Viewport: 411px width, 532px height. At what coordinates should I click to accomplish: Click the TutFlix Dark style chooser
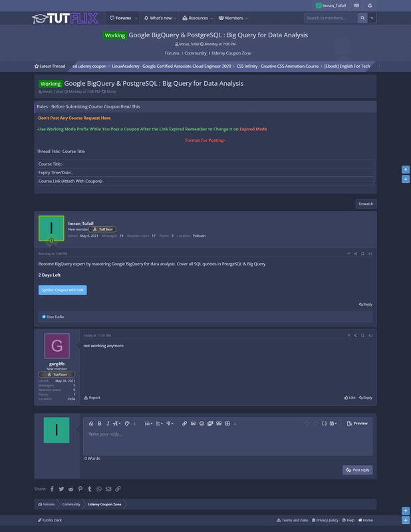click(50, 520)
